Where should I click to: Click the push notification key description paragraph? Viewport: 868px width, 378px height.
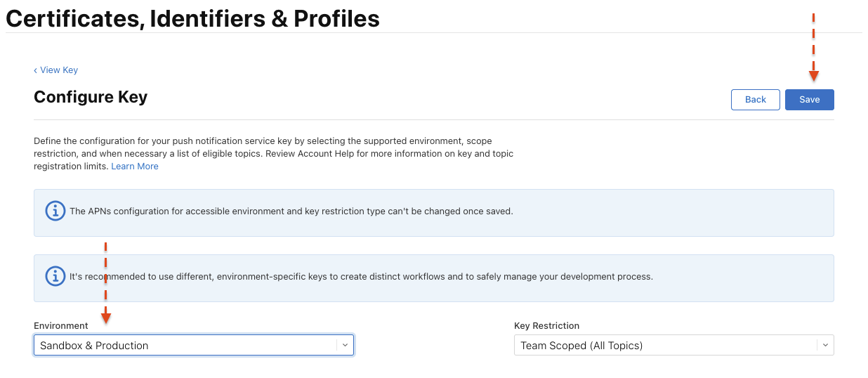(274, 153)
